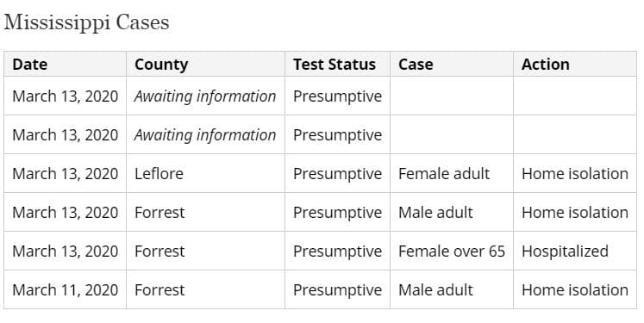644x323 pixels.
Task: Click the Mississippi Cases heading
Action: [x=86, y=23]
